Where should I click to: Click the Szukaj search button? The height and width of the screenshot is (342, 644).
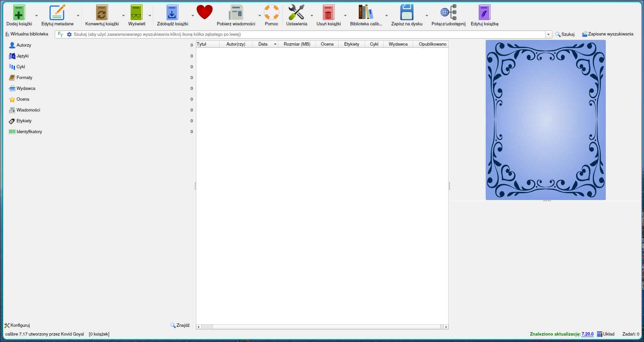[x=565, y=34]
